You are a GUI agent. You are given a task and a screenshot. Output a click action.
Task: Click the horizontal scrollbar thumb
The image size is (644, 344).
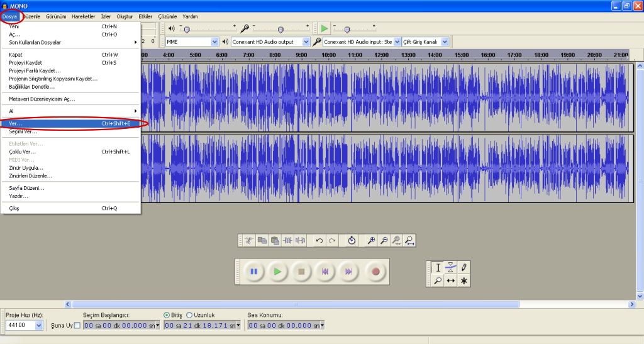[296, 304]
